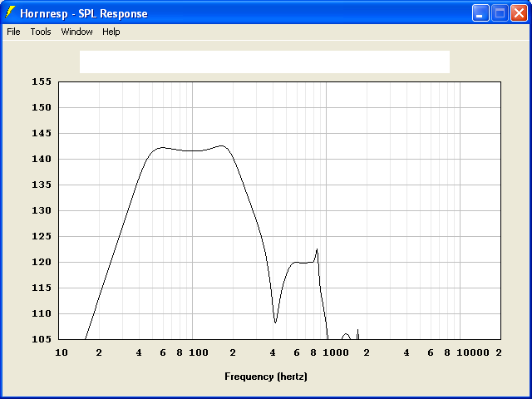Open the Tools menu
532x399 pixels.
[41, 32]
